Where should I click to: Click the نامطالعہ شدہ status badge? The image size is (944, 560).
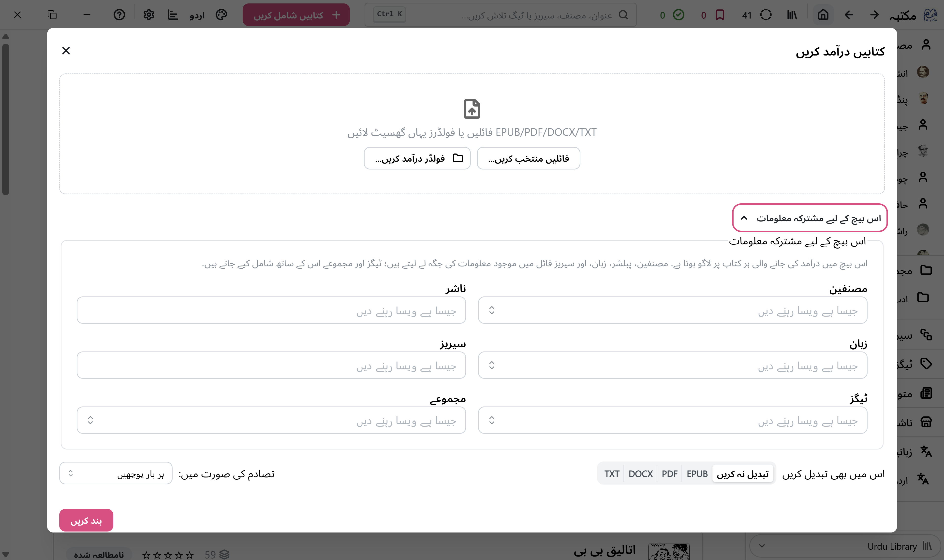tap(99, 554)
